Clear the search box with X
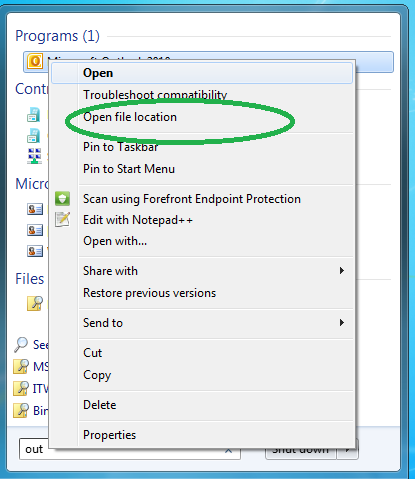The image size is (415, 479). pos(229,451)
